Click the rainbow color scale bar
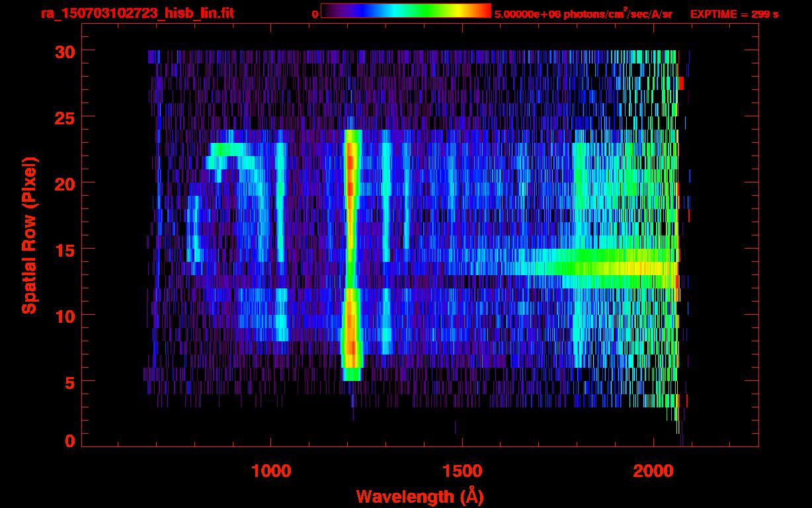This screenshot has width=812, height=508. pos(406,11)
